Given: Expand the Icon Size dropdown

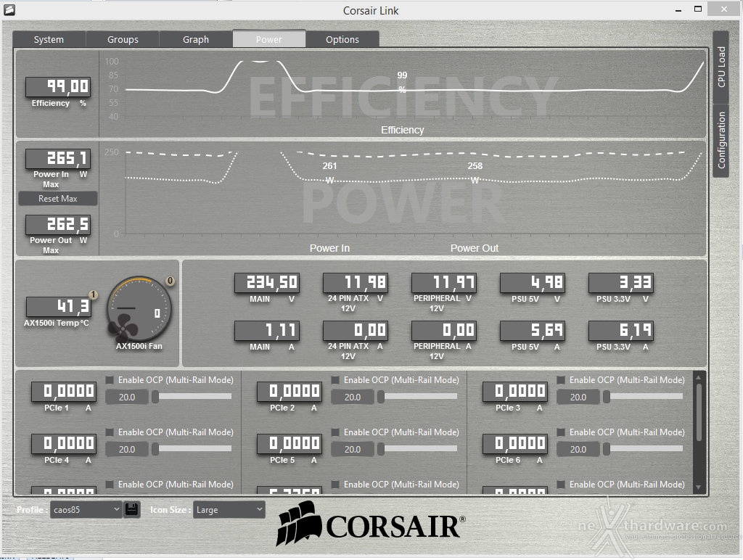Looking at the screenshot, I should (229, 510).
